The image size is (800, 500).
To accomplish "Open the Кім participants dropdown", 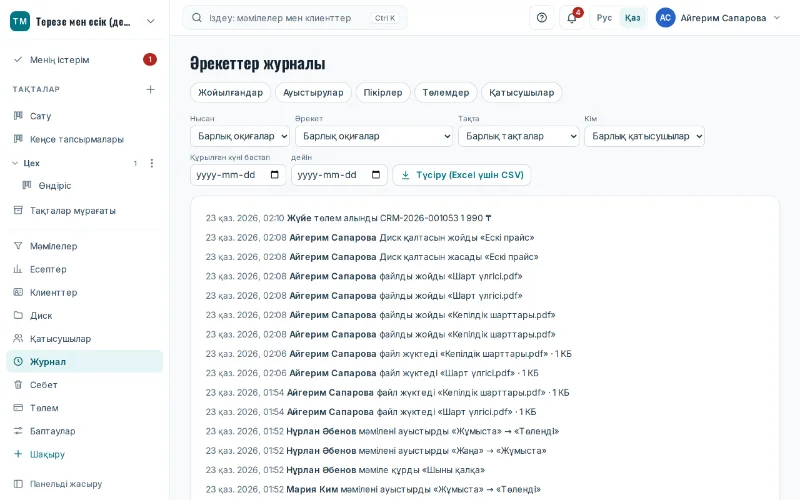I will point(644,136).
